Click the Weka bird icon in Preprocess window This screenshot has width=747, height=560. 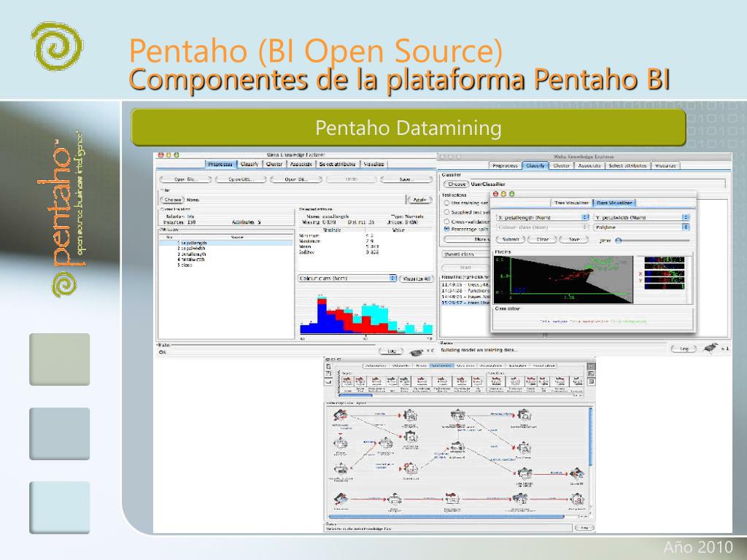pos(416,352)
